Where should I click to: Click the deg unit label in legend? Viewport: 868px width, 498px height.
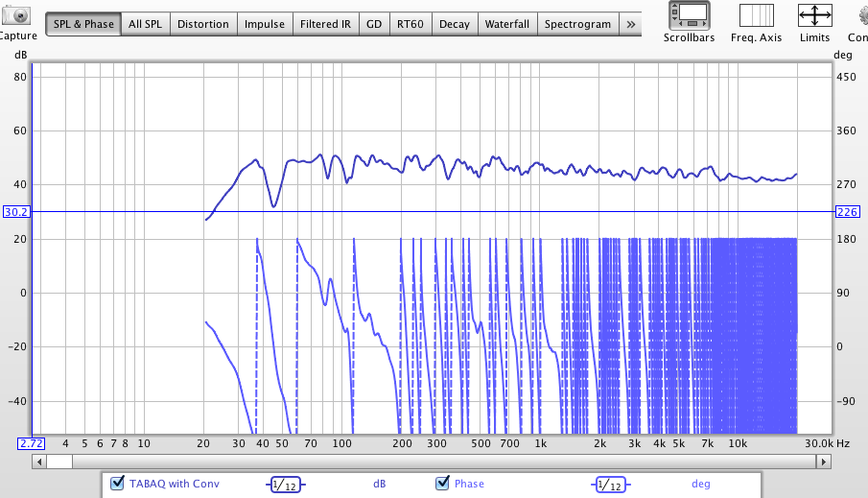[701, 484]
